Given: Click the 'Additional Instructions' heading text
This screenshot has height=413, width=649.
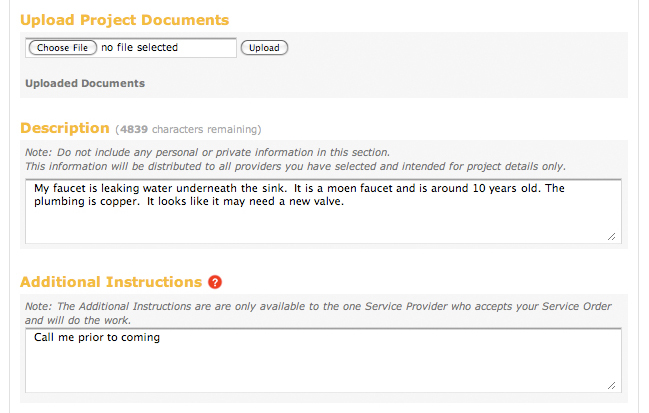Looking at the screenshot, I should (111, 282).
